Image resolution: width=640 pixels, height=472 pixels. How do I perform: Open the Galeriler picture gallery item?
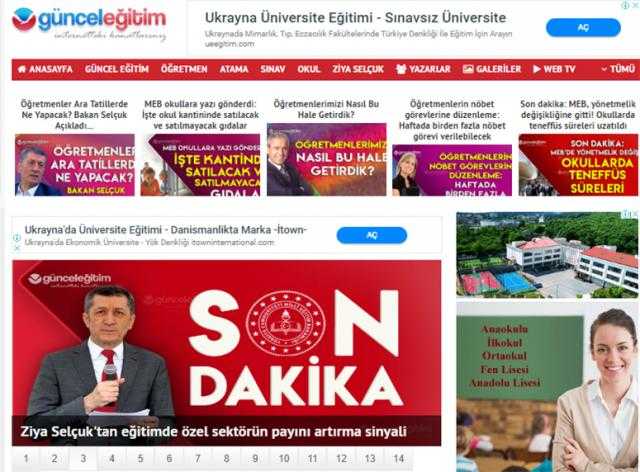click(x=492, y=69)
